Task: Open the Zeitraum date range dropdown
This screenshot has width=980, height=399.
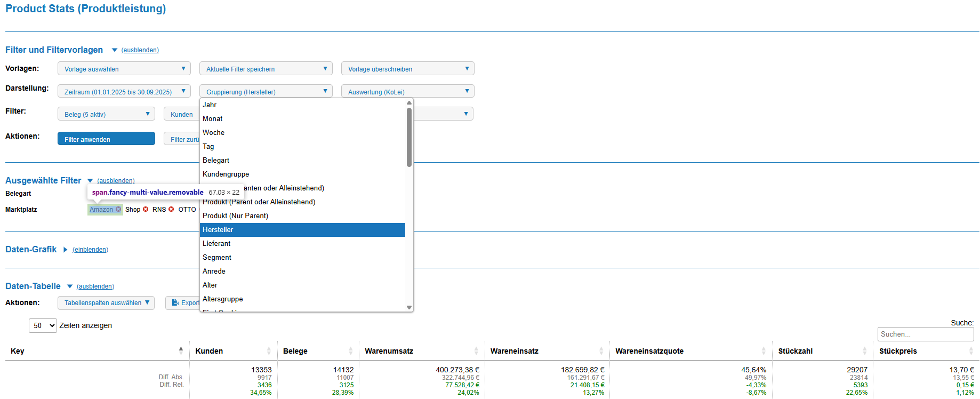Action: tap(124, 92)
